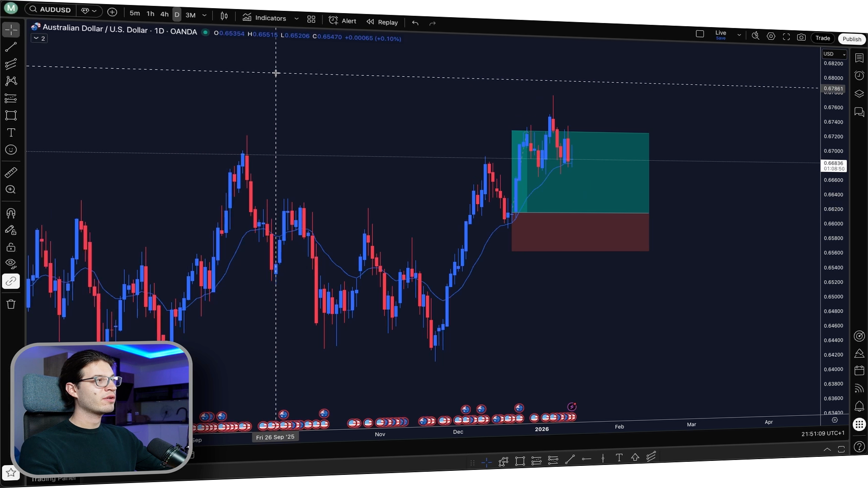Expand the Live layout save dropdown
868x488 pixels.
point(739,35)
